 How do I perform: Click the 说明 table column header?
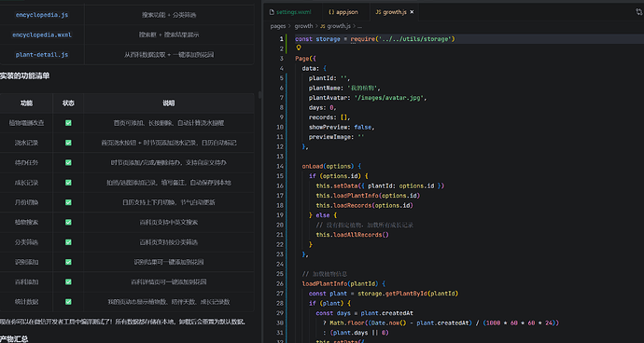169,103
